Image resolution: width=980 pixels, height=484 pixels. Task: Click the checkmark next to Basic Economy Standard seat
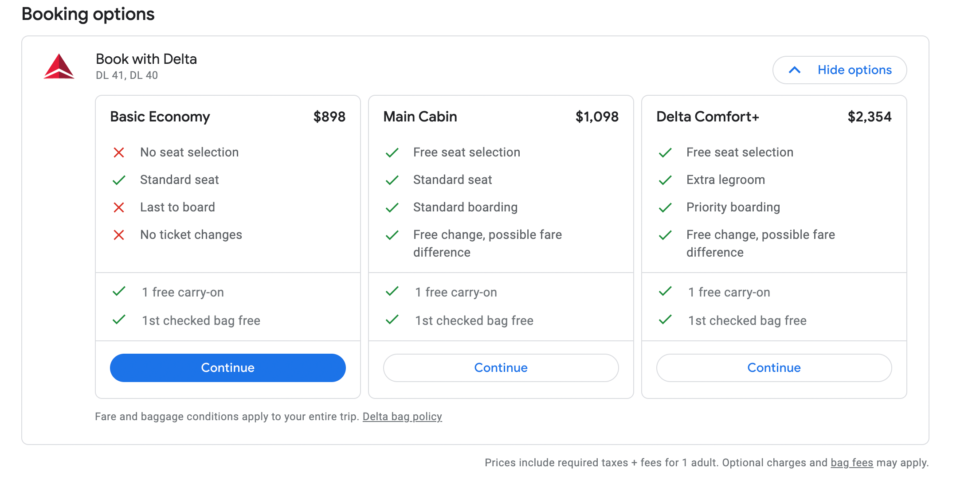coord(119,180)
